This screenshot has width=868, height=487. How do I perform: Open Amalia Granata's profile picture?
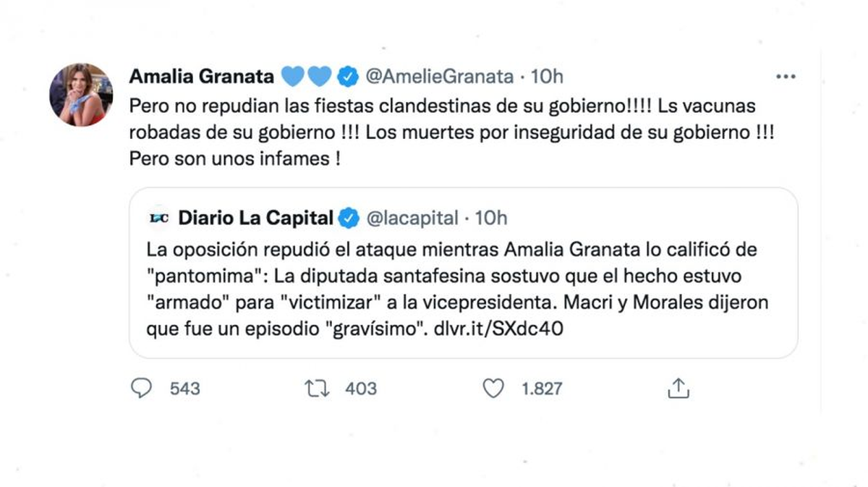[80, 95]
